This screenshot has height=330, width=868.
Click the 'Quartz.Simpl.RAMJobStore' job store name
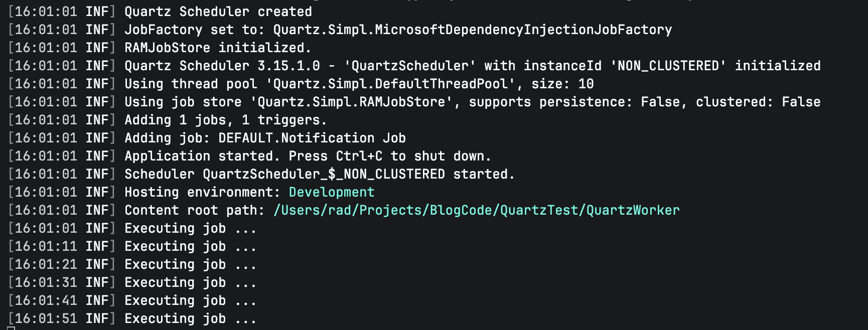click(351, 102)
